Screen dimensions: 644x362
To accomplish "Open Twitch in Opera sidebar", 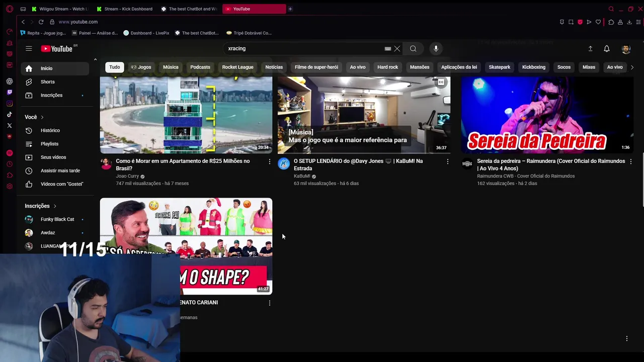I will point(10,93).
